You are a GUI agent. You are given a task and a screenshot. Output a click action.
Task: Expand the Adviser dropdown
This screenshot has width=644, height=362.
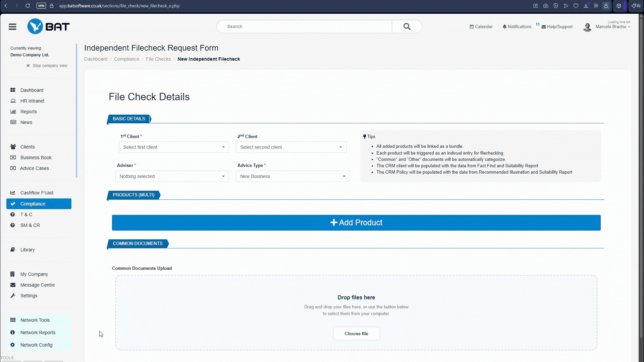click(x=172, y=176)
